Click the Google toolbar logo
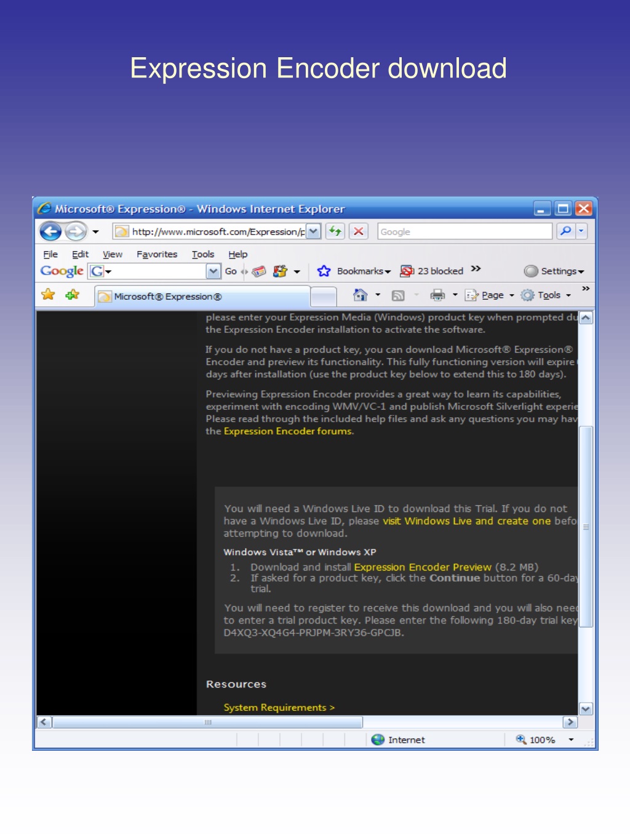The height and width of the screenshot is (840, 630). [x=62, y=271]
